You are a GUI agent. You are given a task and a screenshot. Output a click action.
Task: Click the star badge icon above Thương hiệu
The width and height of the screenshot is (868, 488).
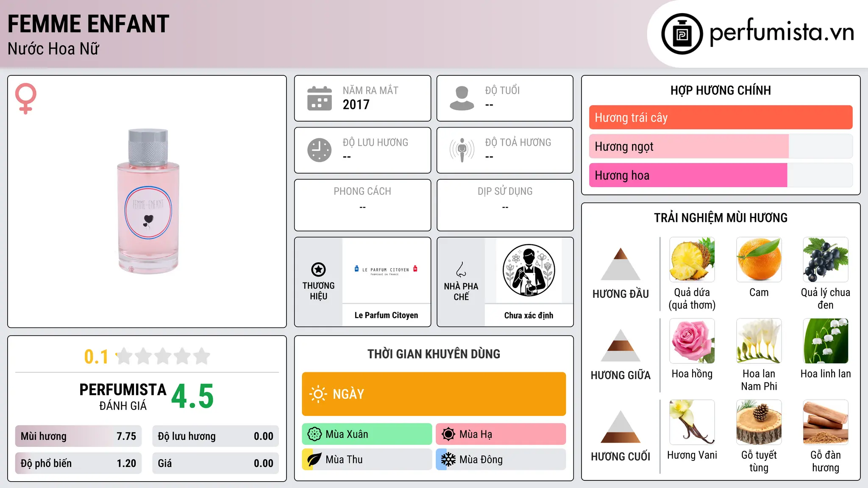coord(318,269)
